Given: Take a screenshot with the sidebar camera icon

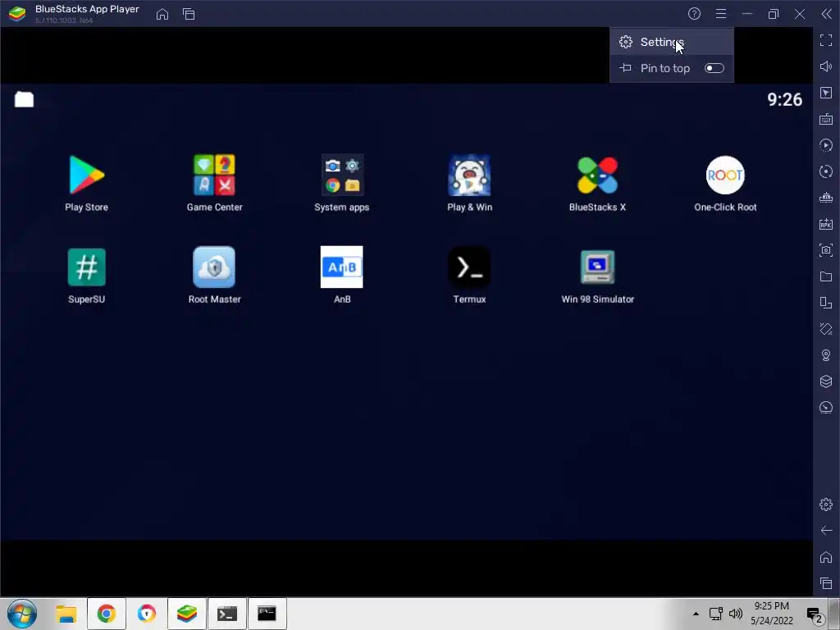Looking at the screenshot, I should coord(826,250).
